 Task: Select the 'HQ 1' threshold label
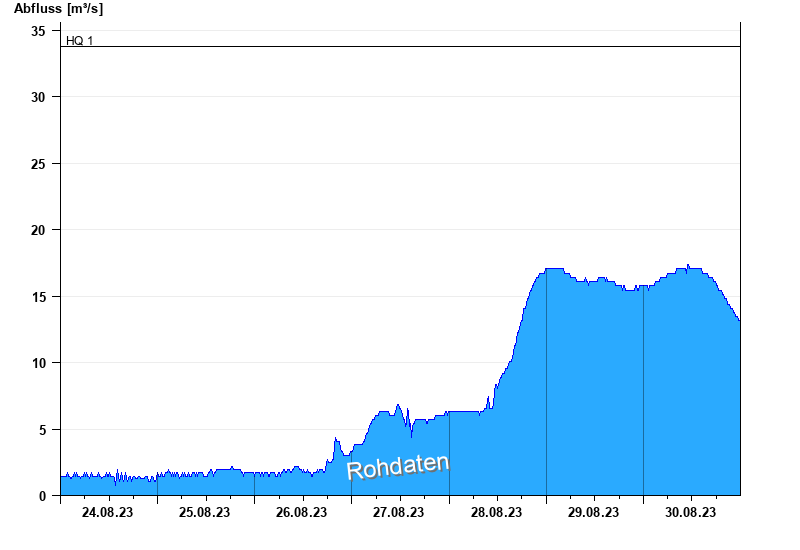click(80, 41)
